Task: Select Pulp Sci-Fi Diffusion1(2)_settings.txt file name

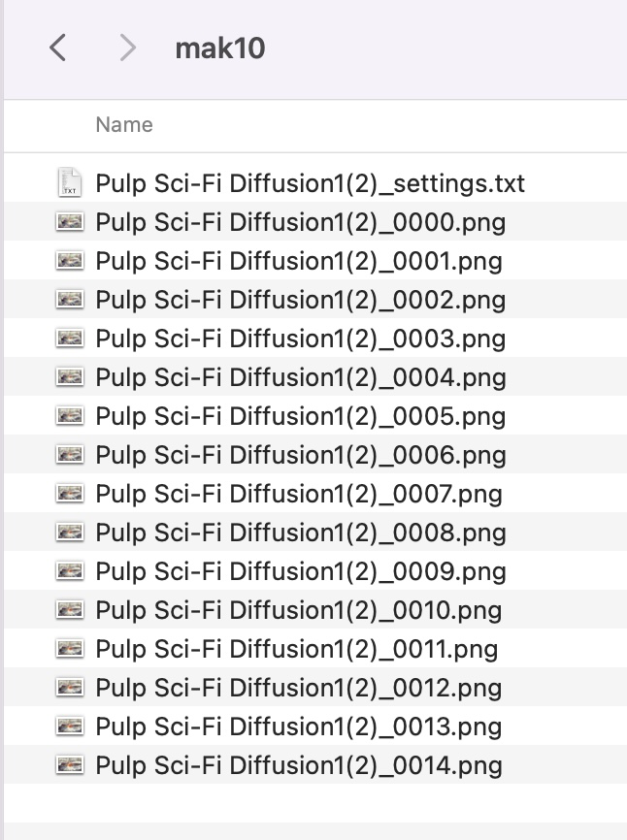Action: pos(310,183)
